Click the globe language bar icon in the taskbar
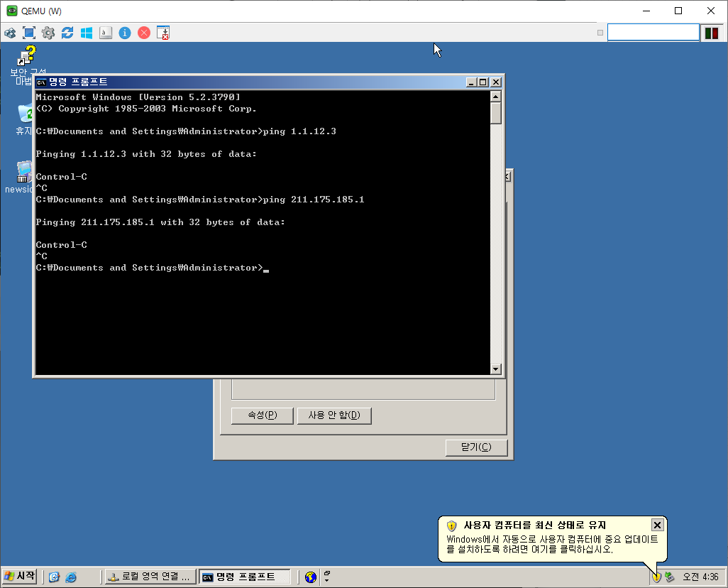 tap(311, 577)
